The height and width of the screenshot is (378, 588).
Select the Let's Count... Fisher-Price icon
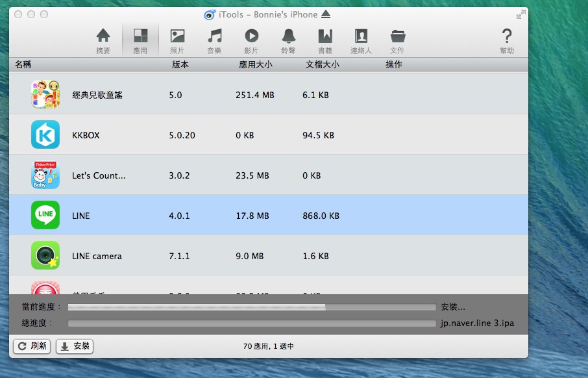click(x=45, y=175)
